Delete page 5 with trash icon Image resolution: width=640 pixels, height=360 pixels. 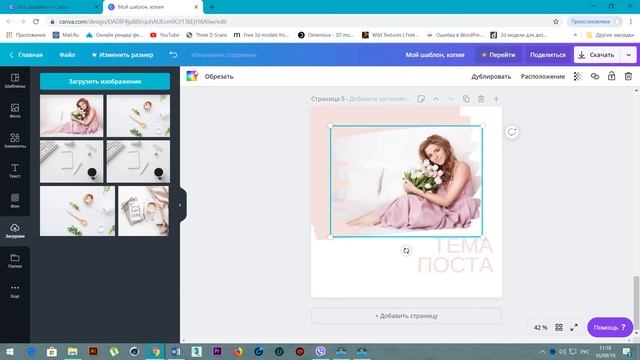coord(481,99)
